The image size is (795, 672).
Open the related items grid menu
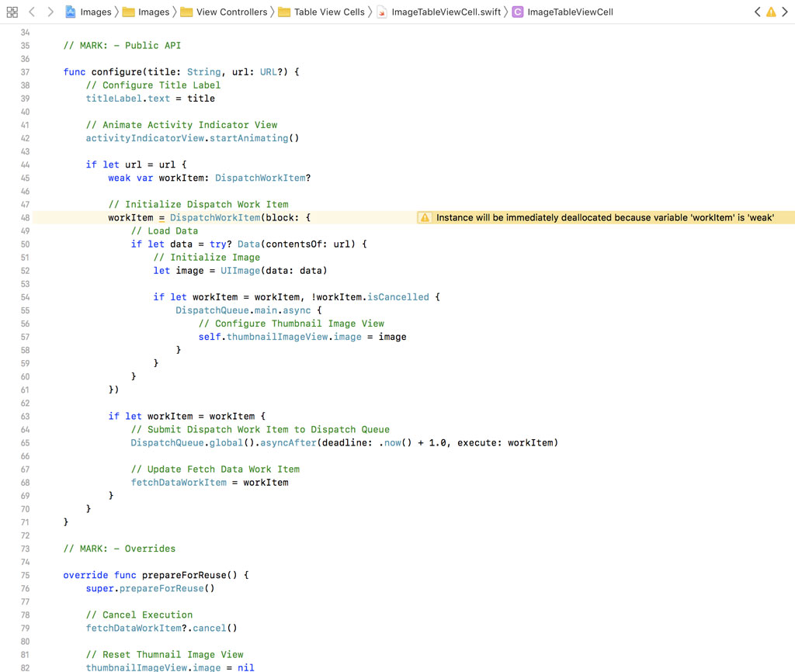pos(12,12)
